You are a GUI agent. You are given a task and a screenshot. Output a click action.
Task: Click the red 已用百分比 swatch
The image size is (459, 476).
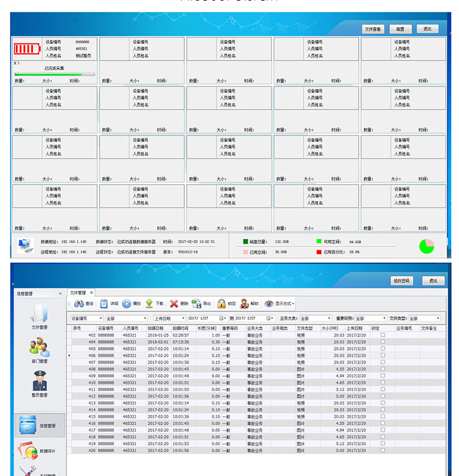pos(319,252)
